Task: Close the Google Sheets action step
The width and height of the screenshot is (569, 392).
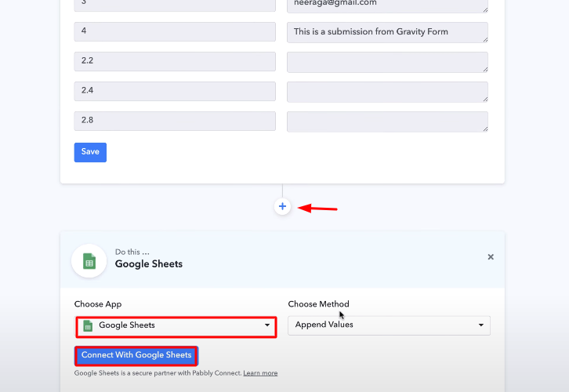Action: (491, 257)
